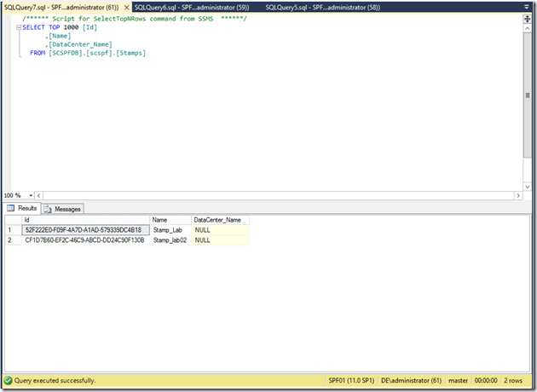Click the Results tab grid icon

(x=12, y=208)
